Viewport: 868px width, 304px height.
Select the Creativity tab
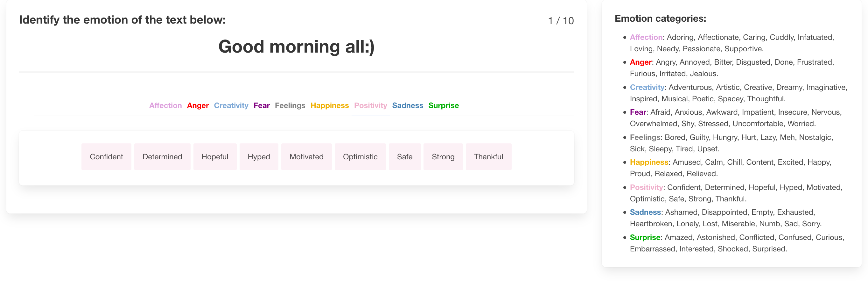(x=231, y=105)
